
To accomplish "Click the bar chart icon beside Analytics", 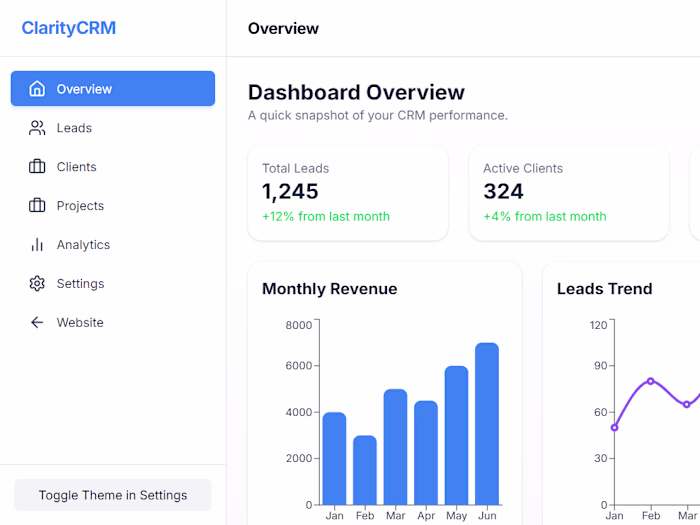I will [37, 244].
